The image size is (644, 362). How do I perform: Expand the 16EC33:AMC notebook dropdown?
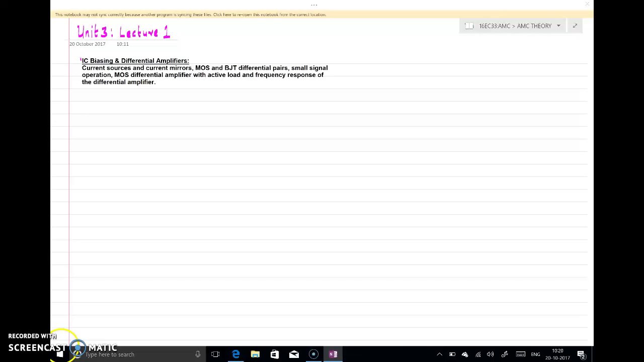(x=558, y=26)
